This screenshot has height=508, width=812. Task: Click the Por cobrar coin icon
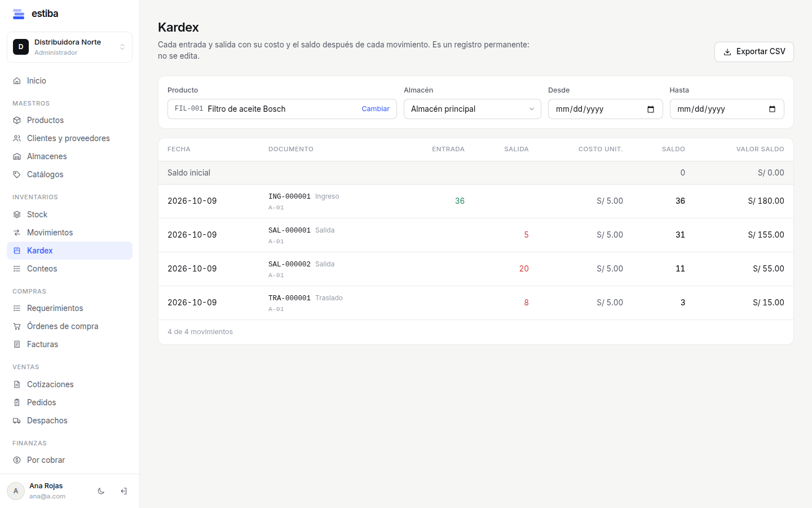coord(17,460)
